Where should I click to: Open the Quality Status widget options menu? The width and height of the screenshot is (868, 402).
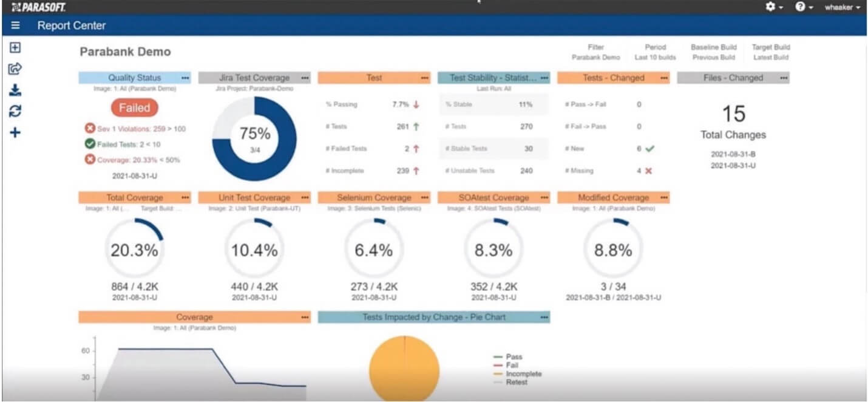pos(185,78)
